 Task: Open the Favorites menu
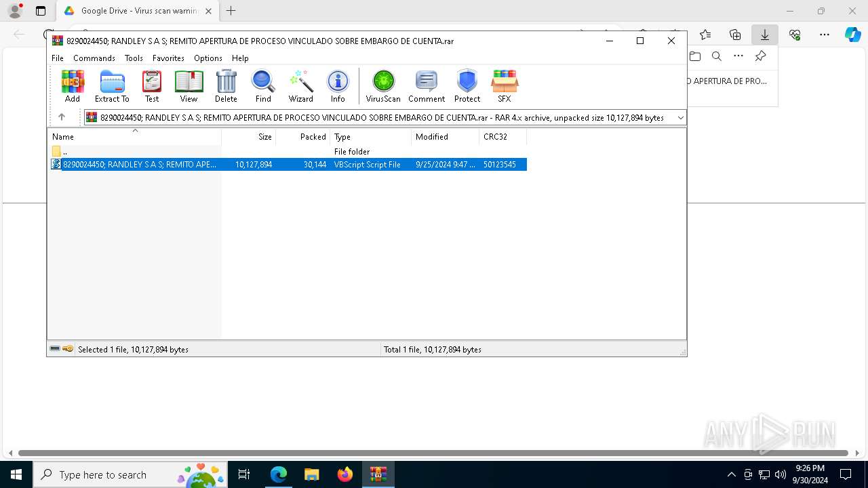(x=168, y=58)
